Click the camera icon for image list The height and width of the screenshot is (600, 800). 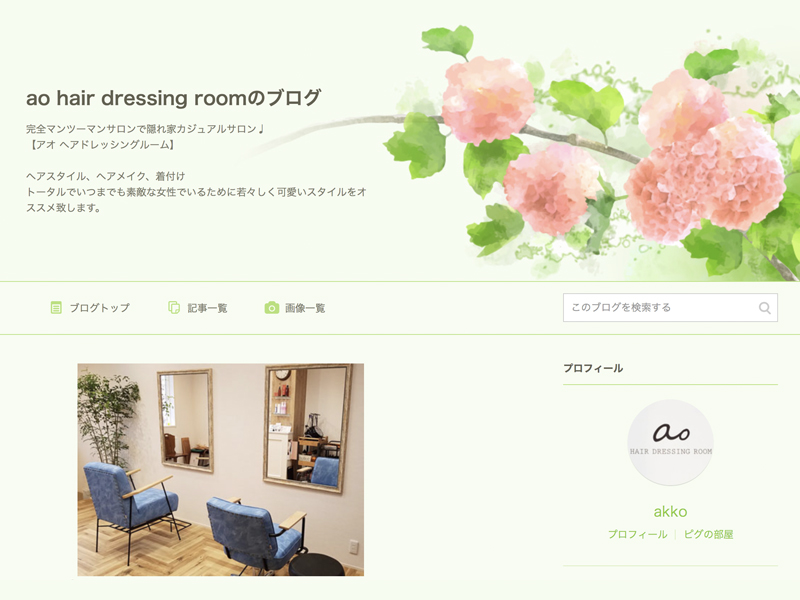pyautogui.click(x=272, y=308)
